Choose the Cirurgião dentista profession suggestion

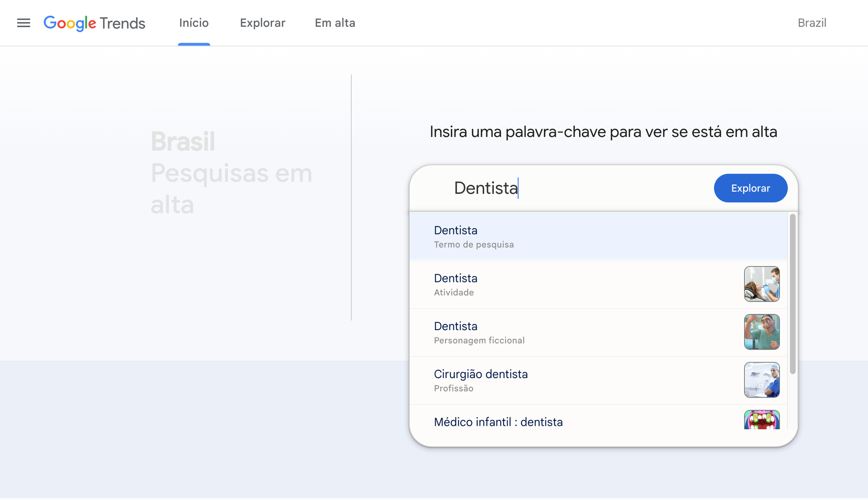click(542, 380)
